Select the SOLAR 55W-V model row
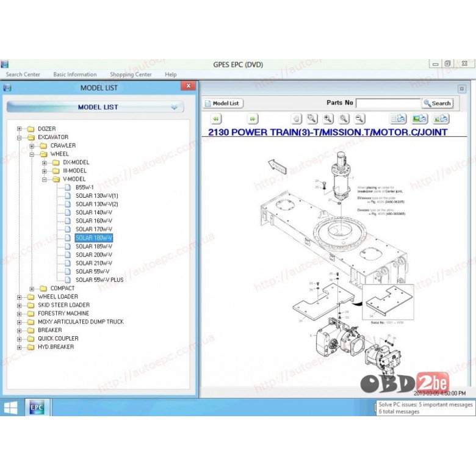The width and height of the screenshot is (476, 476). coord(93,272)
